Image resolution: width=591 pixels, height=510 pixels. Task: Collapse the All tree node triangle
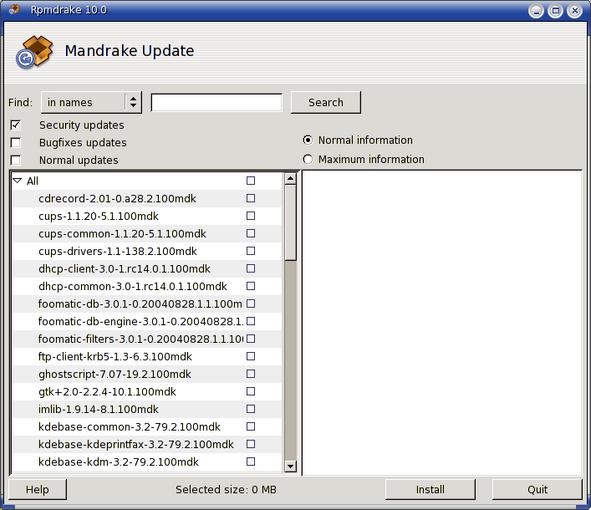pos(17,181)
